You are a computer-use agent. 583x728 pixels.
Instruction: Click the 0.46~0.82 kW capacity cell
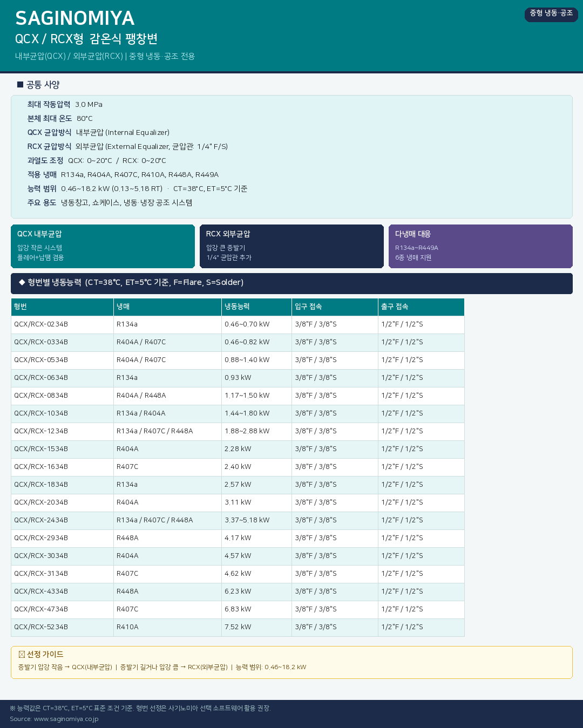pos(256,342)
